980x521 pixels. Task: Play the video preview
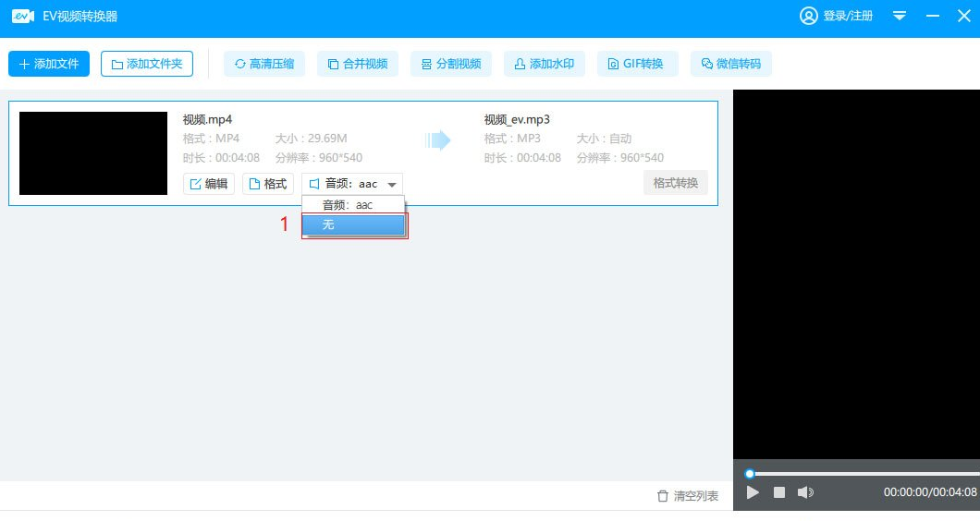(x=753, y=492)
